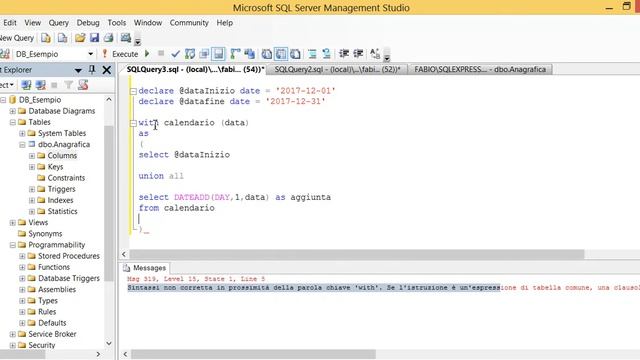Open the Tools menu

point(116,23)
